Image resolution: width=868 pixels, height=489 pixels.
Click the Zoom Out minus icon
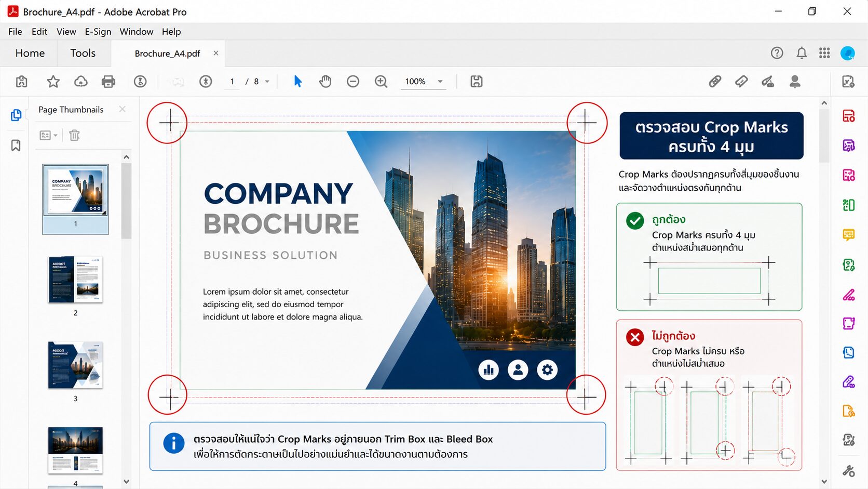[x=353, y=82]
